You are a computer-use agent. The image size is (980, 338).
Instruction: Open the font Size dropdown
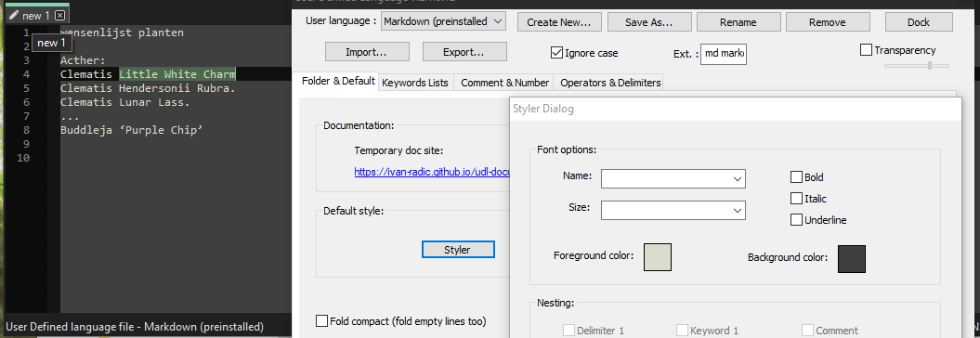[673, 210]
